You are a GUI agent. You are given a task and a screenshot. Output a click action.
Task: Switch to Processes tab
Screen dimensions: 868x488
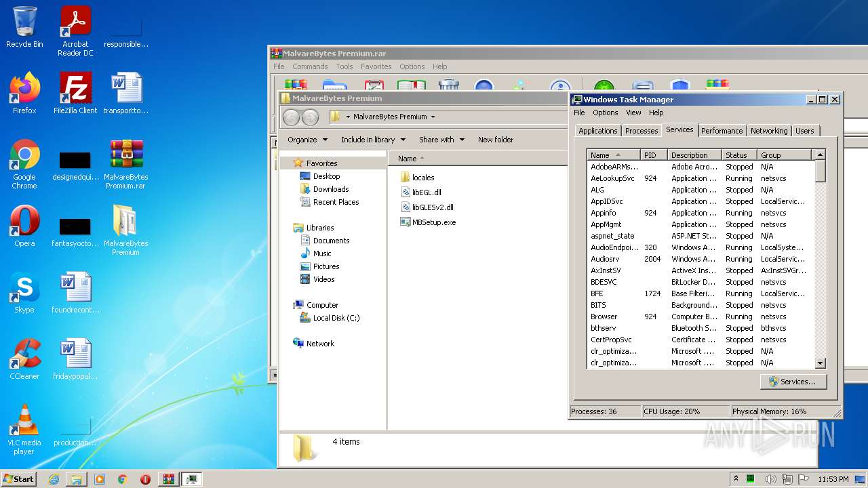click(x=642, y=131)
